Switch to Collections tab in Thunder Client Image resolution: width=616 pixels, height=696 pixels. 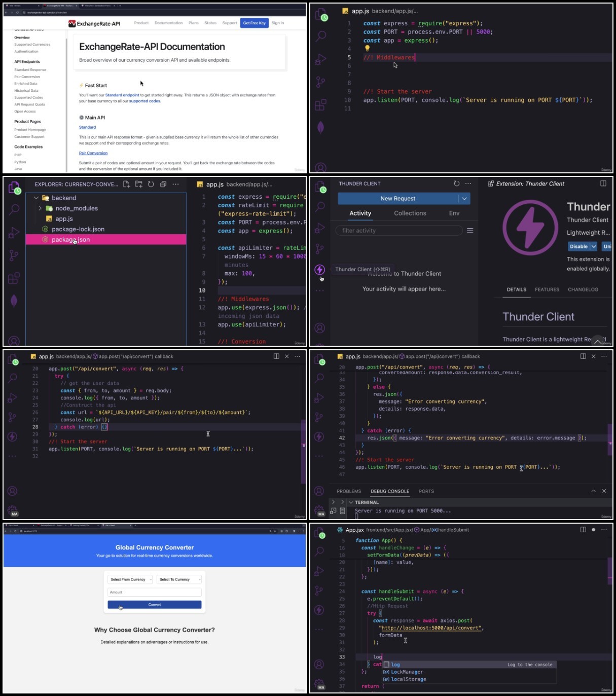point(410,213)
